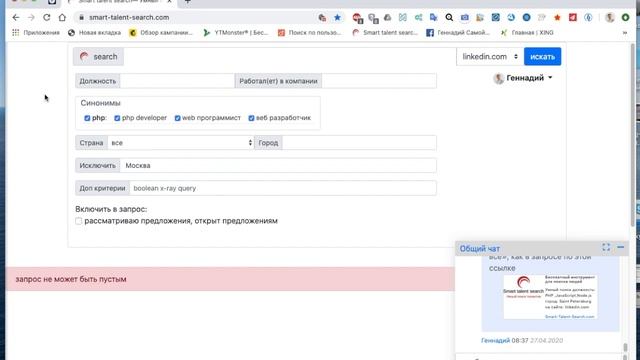Click the Общий чат header title
Viewport: 640px width, 360px height.
480,249
